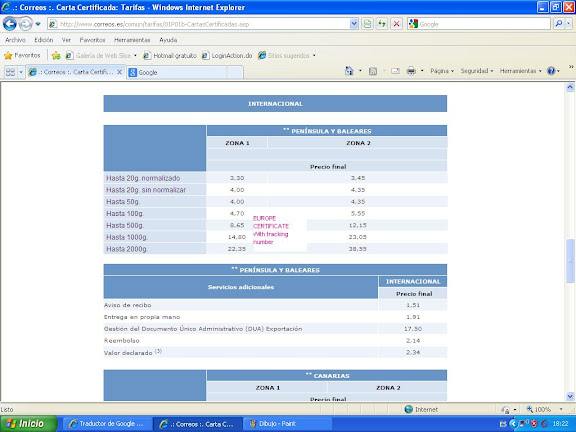Open the Edición menu
576x432 pixels.
(x=44, y=40)
